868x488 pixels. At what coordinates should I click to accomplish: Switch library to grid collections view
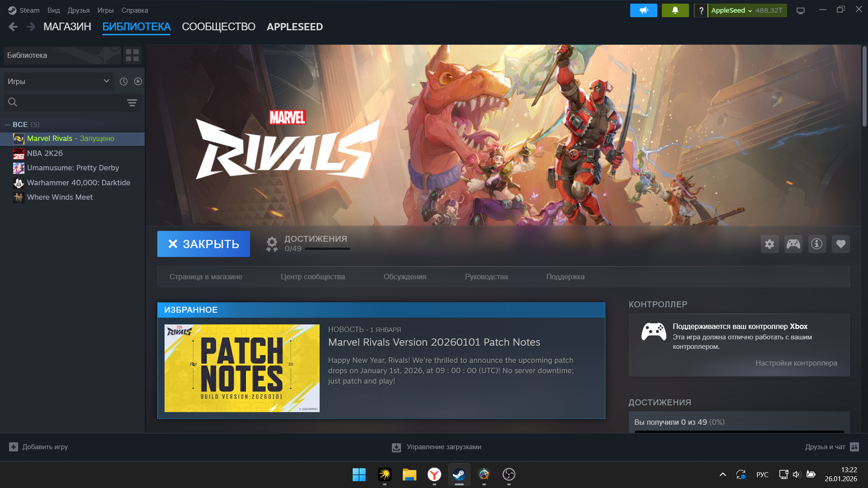(132, 56)
